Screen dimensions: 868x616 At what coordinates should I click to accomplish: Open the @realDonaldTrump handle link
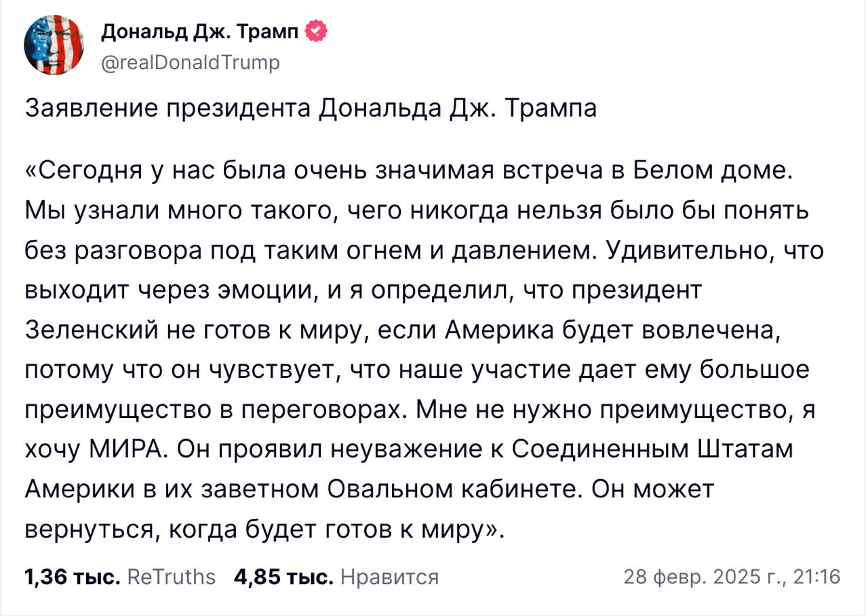[190, 62]
